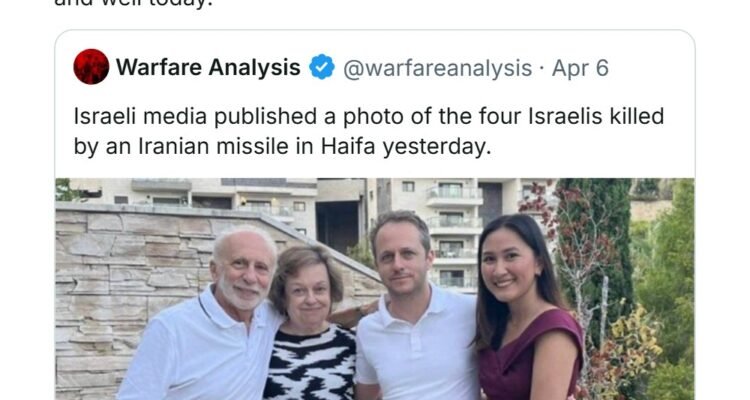Click the blue verified checkmark badge
750x400 pixels.
click(x=321, y=68)
